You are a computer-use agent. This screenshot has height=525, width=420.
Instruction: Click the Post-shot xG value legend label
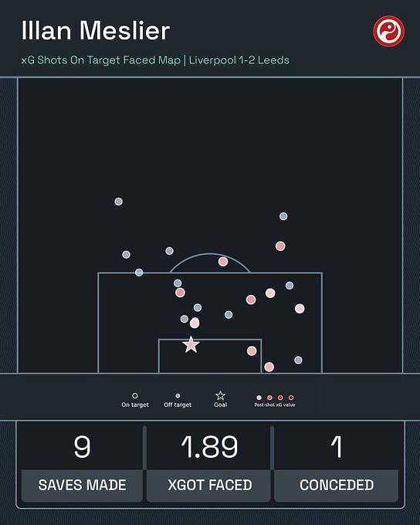(275, 405)
